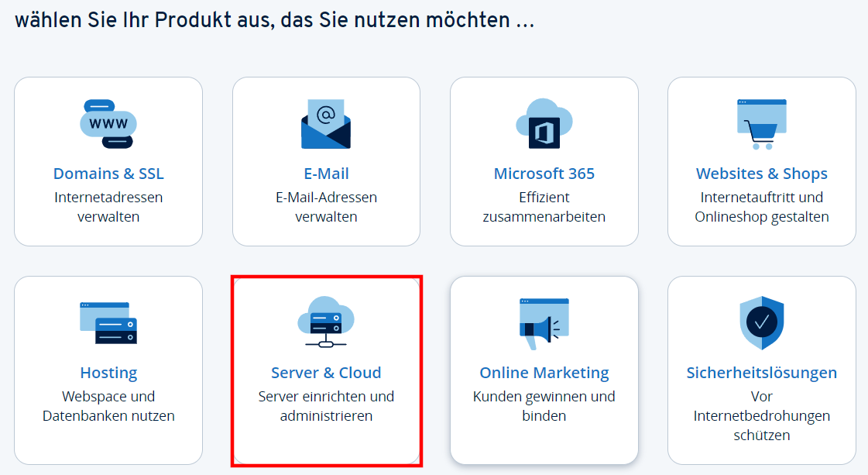Click text 'E-Mail-Adressen verwalten'
Viewport: 868px width, 475px height.
[x=326, y=207]
